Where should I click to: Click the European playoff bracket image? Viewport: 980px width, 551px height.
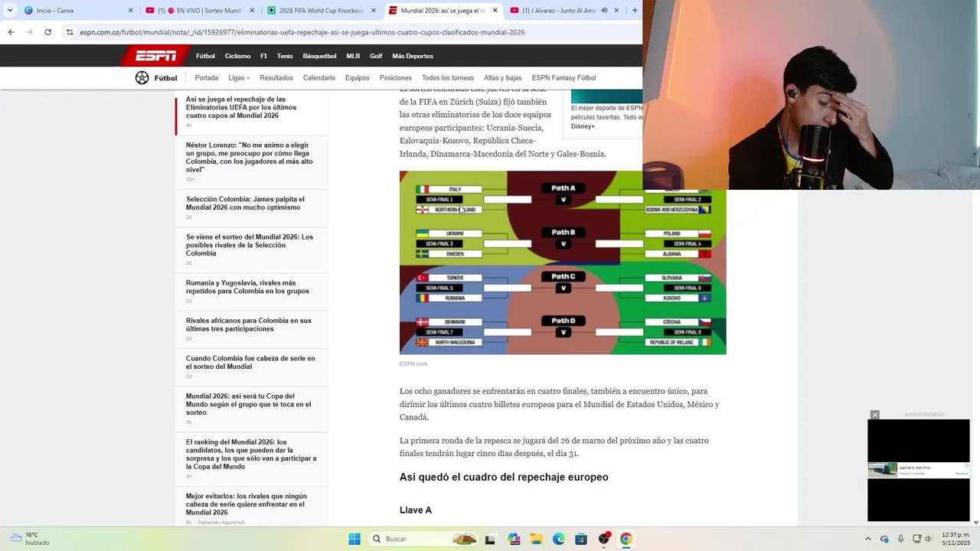(x=563, y=262)
